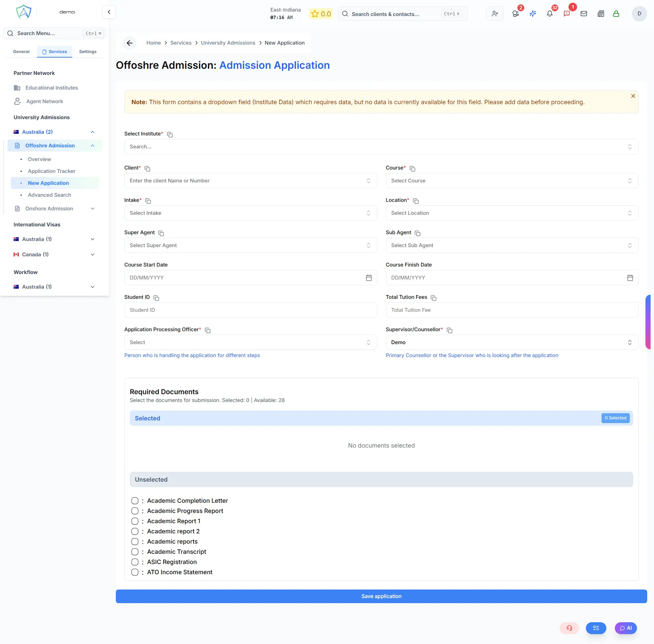Open the mail inbox icon
Image resolution: width=654 pixels, height=644 pixels.
tap(584, 14)
